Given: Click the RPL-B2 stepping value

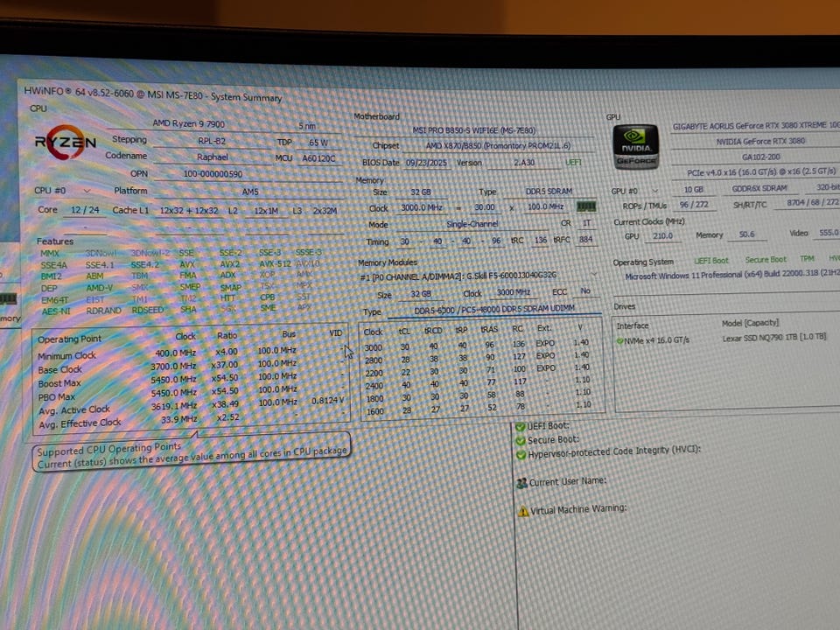Looking at the screenshot, I should coord(212,141).
